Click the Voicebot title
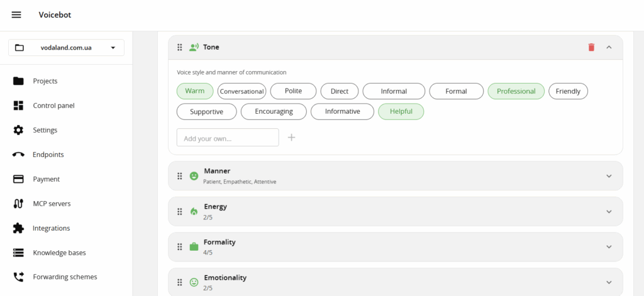 [x=55, y=15]
